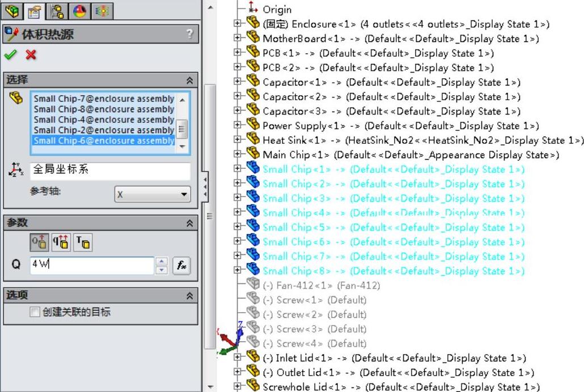Confirm heat source with green checkmark
This screenshot has height=392, width=584.
pyautogui.click(x=10, y=55)
